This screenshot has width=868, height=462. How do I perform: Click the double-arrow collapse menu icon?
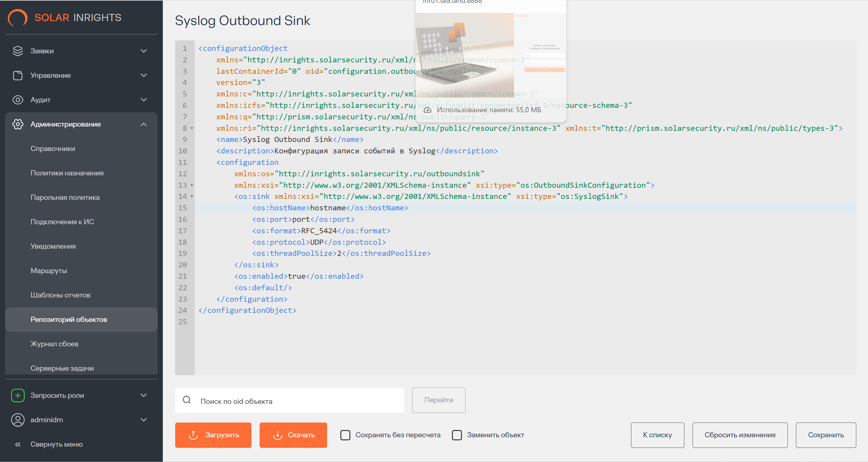click(x=18, y=445)
